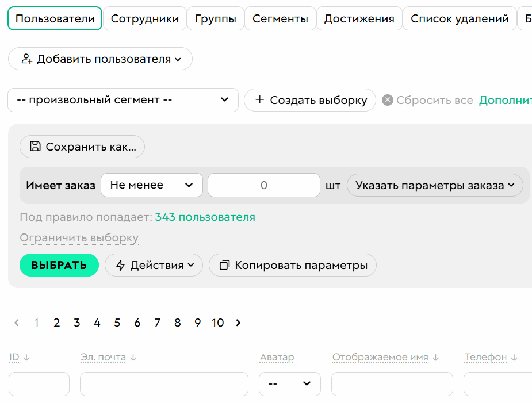This screenshot has width=532, height=403.
Task: Switch to the Сотрудники tab
Action: tap(146, 18)
